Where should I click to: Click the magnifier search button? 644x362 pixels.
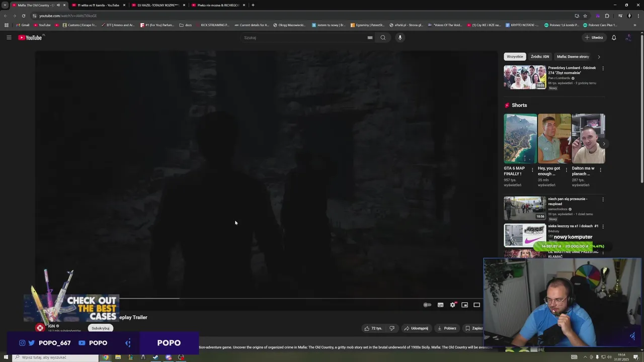point(383,38)
